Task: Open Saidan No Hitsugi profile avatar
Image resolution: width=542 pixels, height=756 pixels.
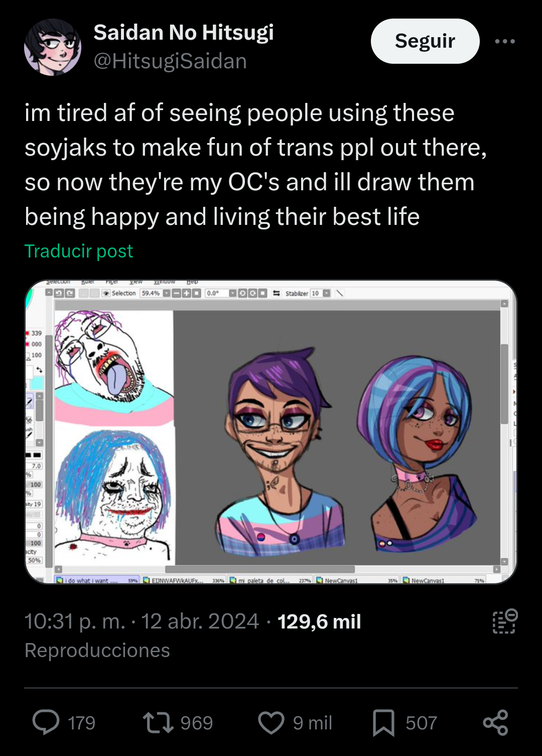Action: pyautogui.click(x=53, y=47)
